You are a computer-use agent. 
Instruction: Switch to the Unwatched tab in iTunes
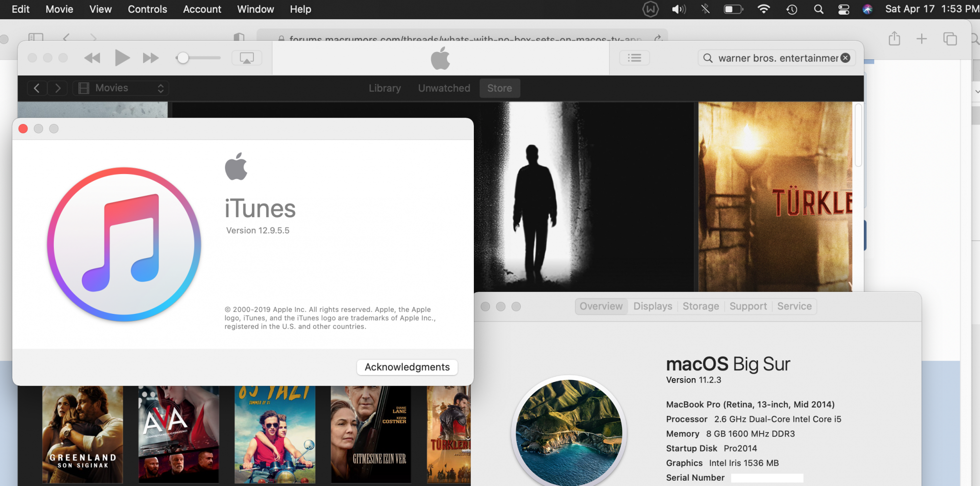pyautogui.click(x=444, y=88)
